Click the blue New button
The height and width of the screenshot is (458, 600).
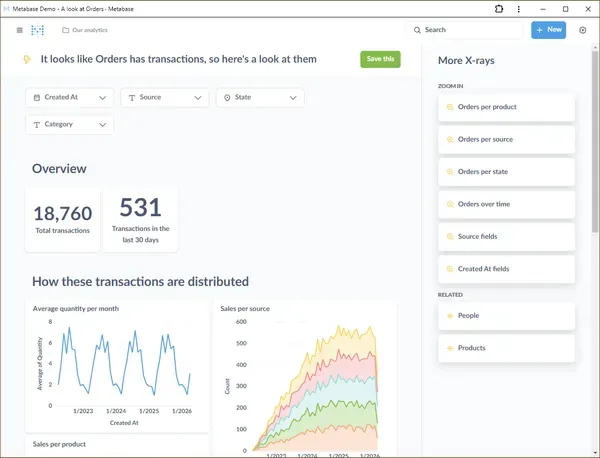pyautogui.click(x=548, y=30)
